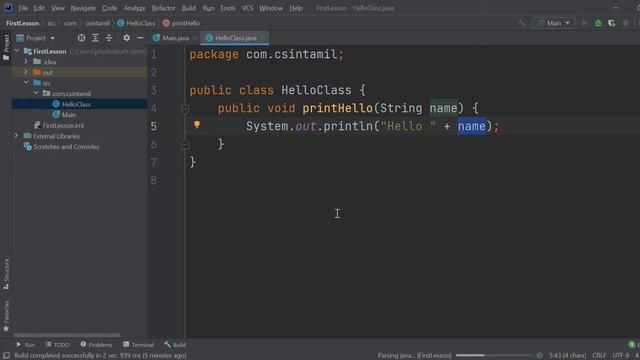Open the Main run configuration dropdown

553,23
